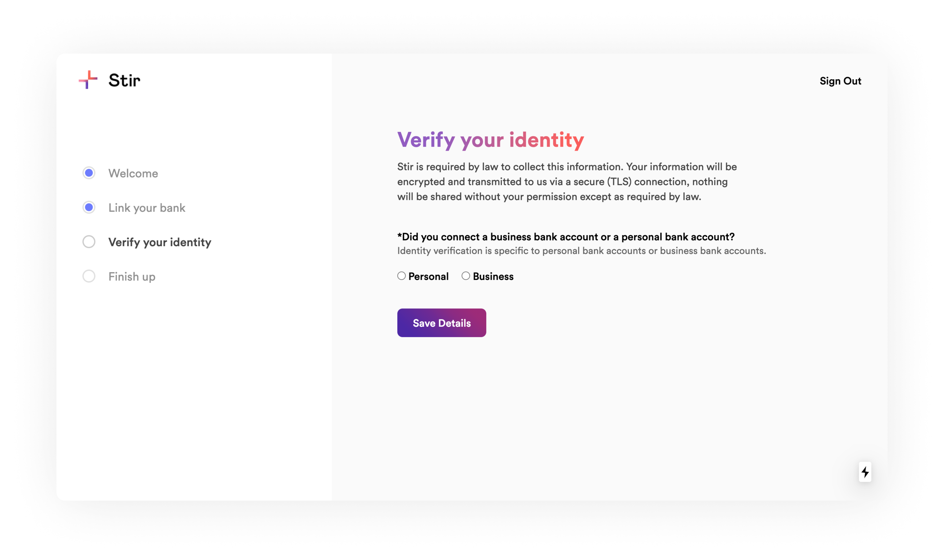Click the Stir wordmark text
The image size is (944, 560).
click(124, 80)
